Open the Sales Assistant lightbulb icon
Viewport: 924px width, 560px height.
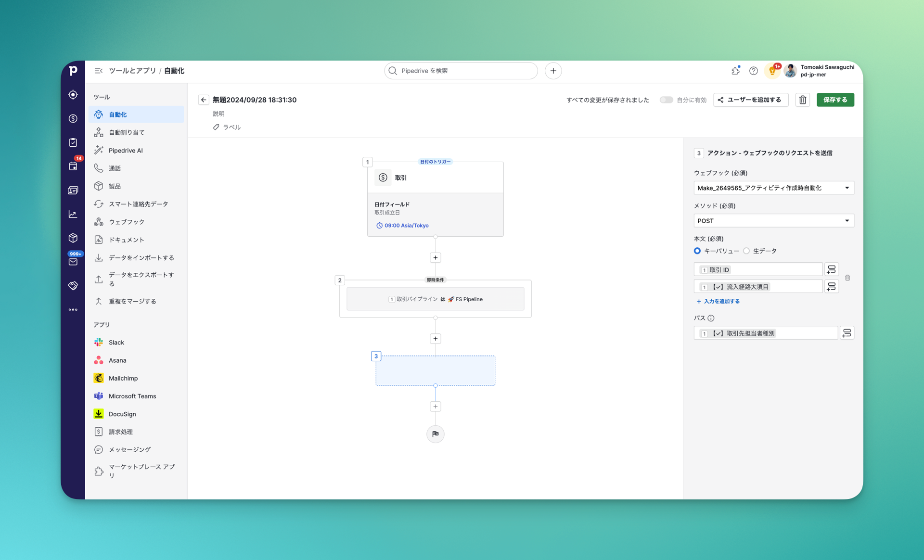coord(772,71)
